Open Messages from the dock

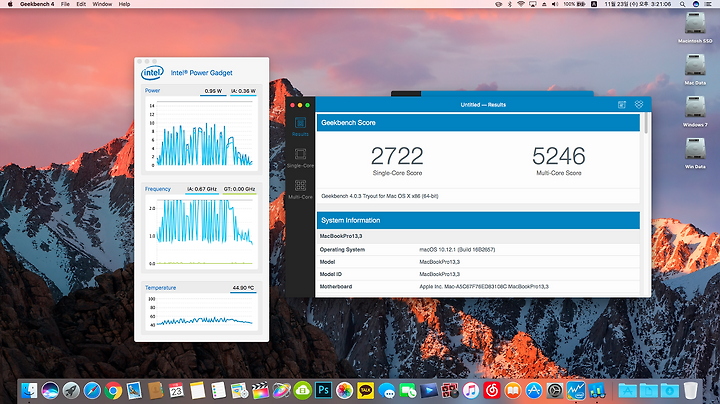point(387,391)
